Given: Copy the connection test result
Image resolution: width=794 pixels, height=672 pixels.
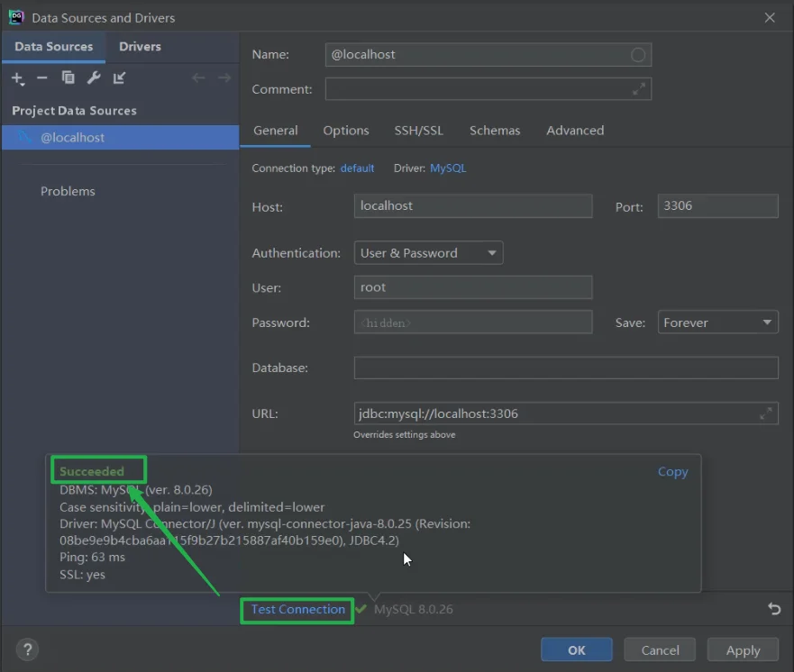Looking at the screenshot, I should point(672,472).
